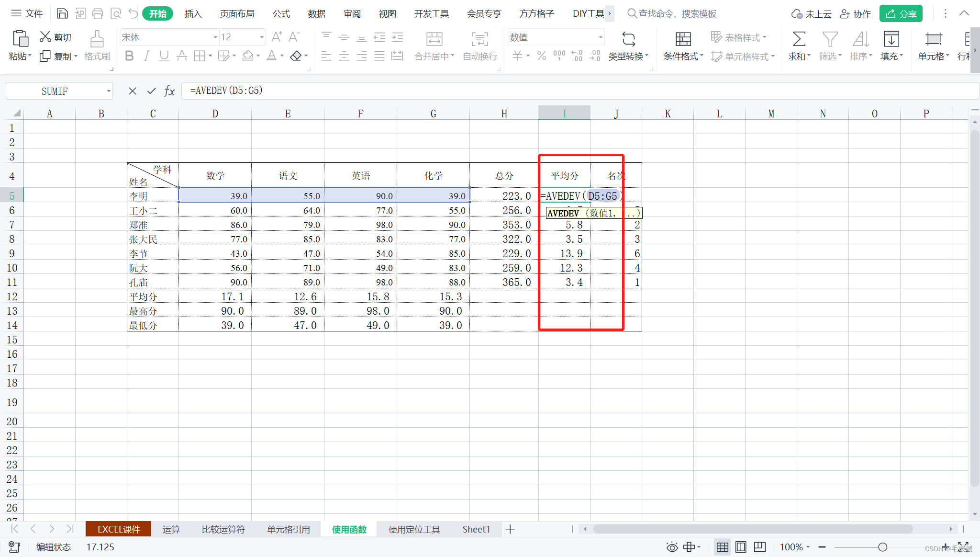Expand the Name Box dropdown
The height and width of the screenshot is (557, 980).
(109, 91)
